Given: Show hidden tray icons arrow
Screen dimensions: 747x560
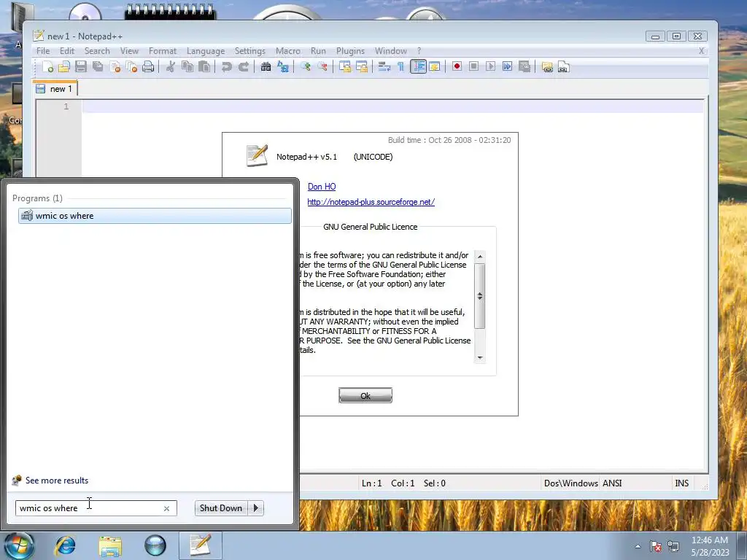Looking at the screenshot, I should click(x=638, y=546).
